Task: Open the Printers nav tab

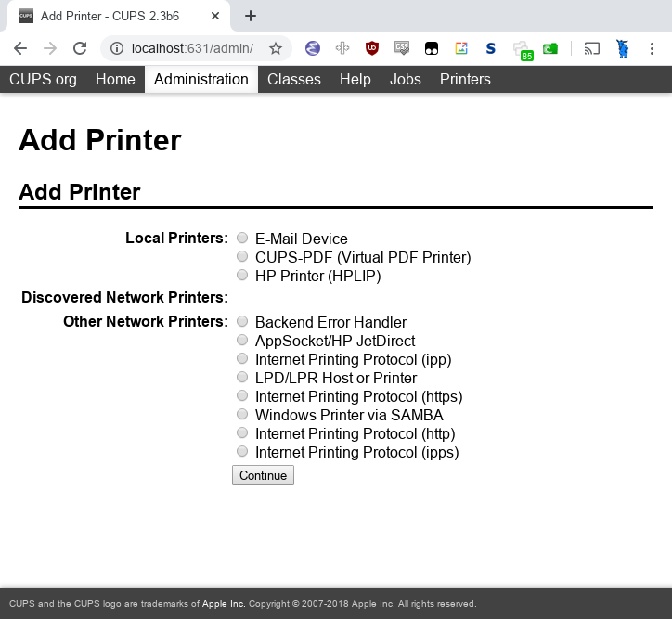Action: (465, 79)
